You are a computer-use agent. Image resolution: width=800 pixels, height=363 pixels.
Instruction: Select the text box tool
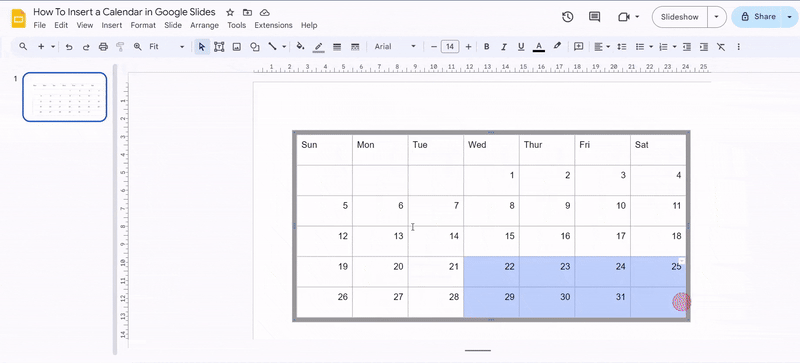pyautogui.click(x=219, y=46)
